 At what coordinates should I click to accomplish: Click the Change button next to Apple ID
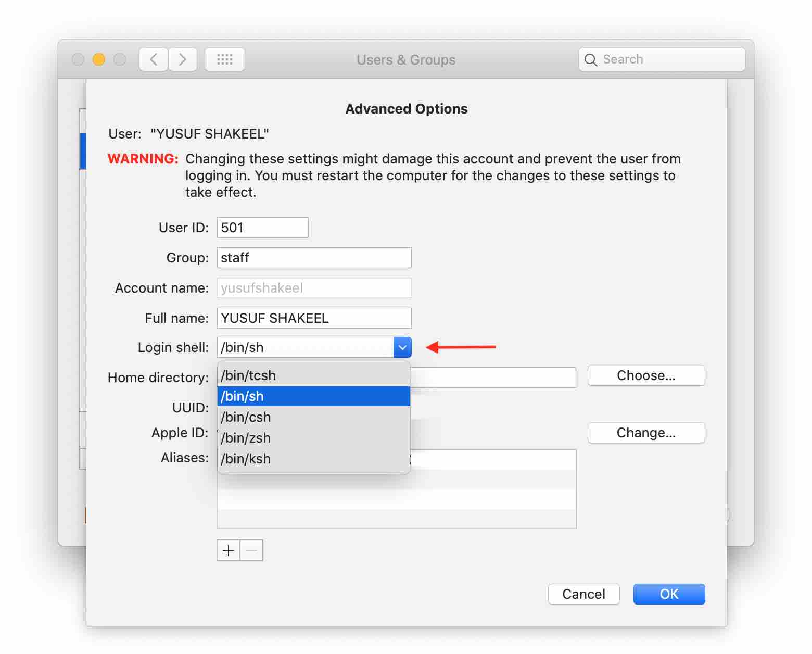pos(646,433)
